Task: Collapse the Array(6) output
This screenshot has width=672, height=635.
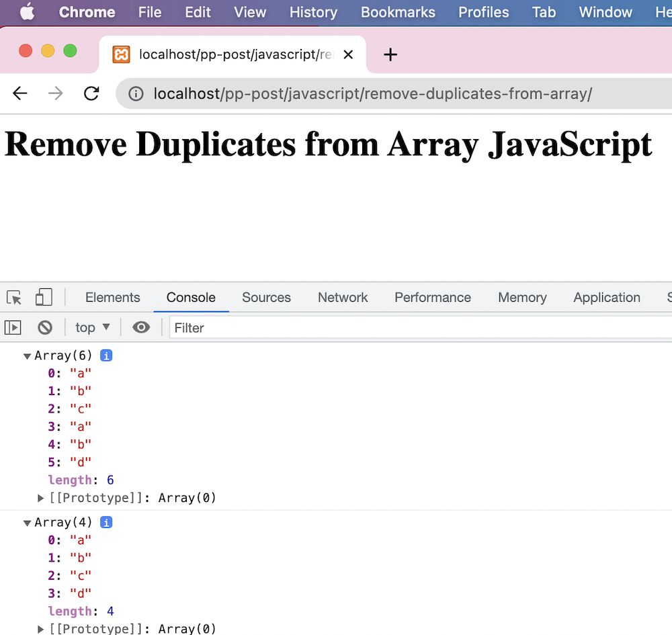Action: (x=27, y=355)
